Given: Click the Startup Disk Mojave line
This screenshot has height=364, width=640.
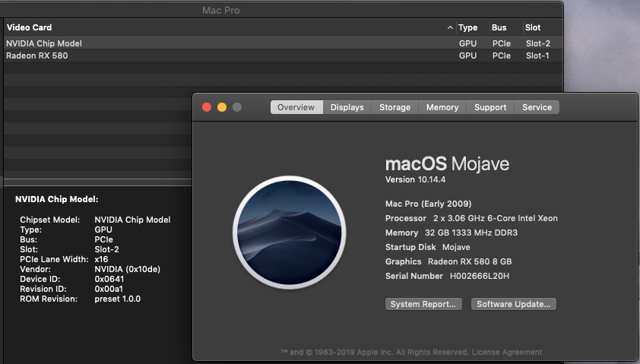Looking at the screenshot, I should tap(427, 247).
